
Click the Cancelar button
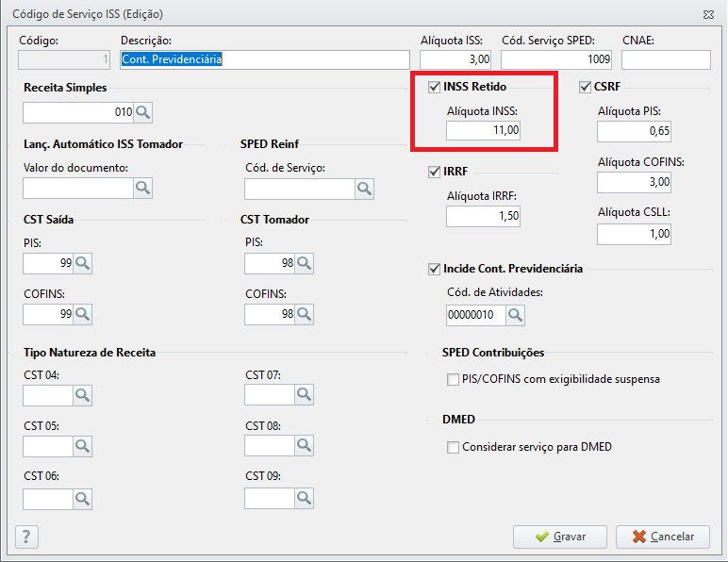pos(662,537)
